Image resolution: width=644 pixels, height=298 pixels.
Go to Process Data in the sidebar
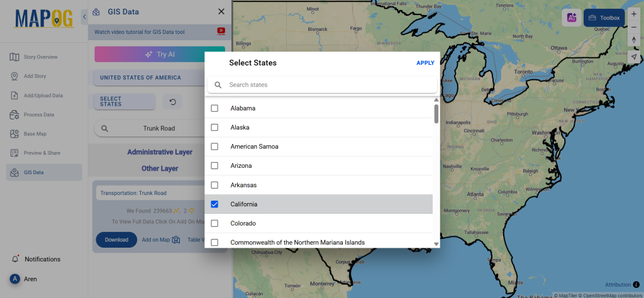(38, 114)
